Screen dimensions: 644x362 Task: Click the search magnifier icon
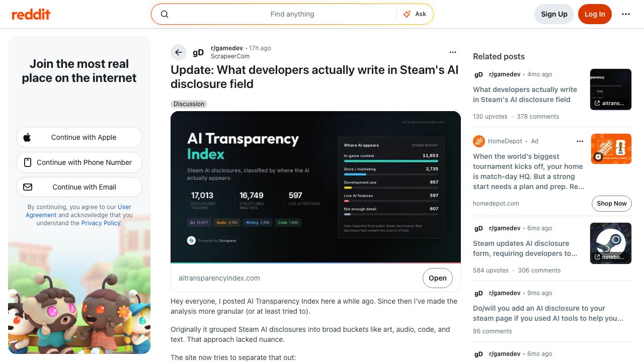click(165, 14)
